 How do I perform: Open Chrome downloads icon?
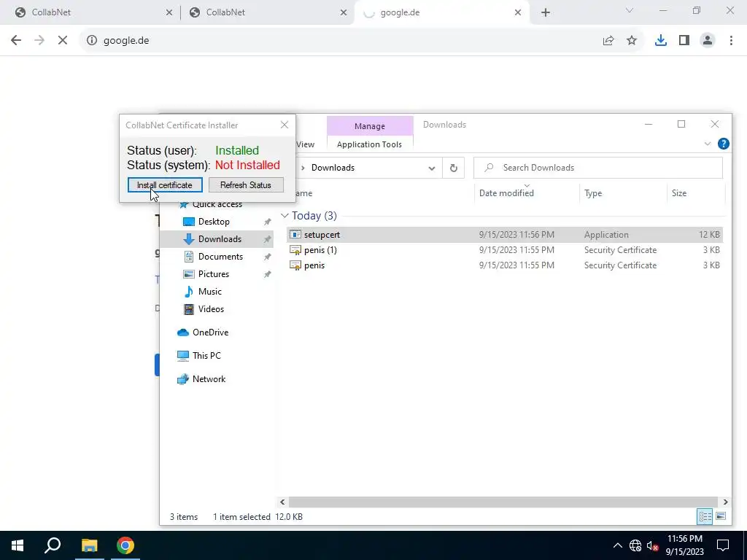tap(661, 41)
